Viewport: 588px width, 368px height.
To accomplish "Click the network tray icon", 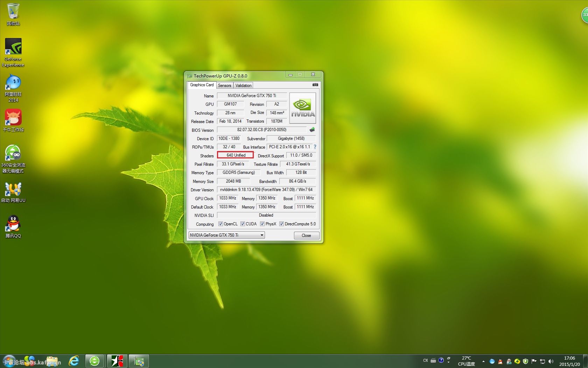I will coord(542,361).
